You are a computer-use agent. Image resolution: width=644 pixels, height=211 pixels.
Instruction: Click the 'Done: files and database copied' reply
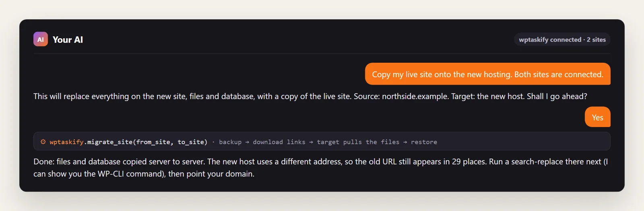click(321, 168)
